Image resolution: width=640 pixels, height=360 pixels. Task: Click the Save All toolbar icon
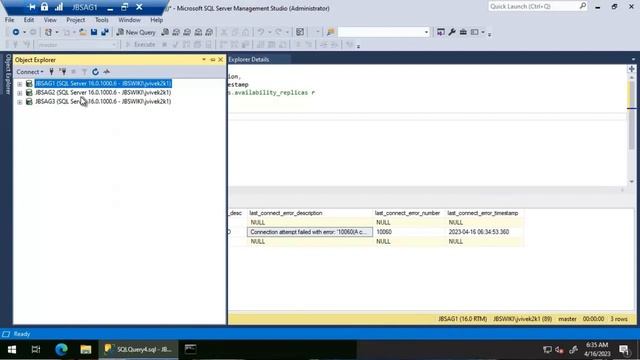pyautogui.click(x=105, y=32)
